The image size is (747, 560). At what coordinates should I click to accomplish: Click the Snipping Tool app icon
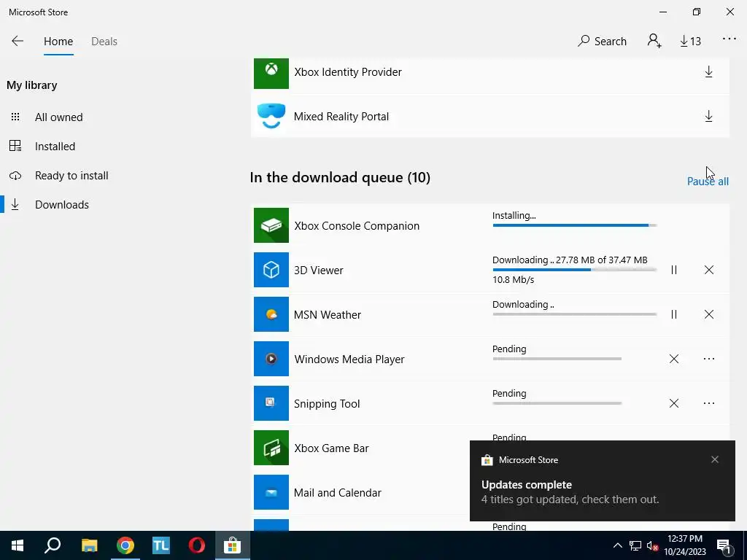[x=271, y=403]
